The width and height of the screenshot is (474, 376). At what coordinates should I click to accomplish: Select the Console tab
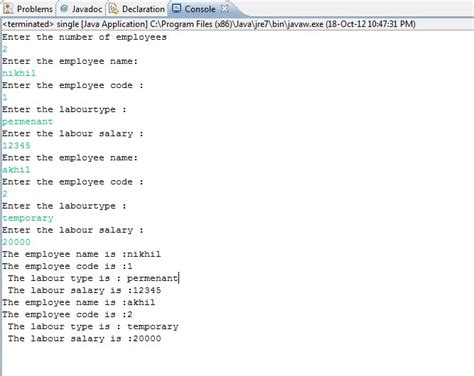(x=200, y=9)
